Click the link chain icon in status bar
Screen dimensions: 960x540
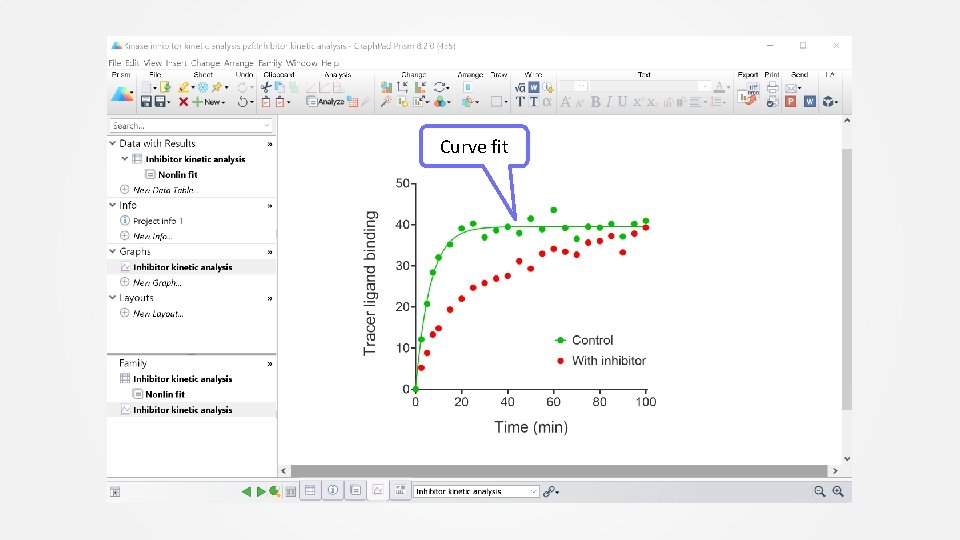pyautogui.click(x=550, y=491)
